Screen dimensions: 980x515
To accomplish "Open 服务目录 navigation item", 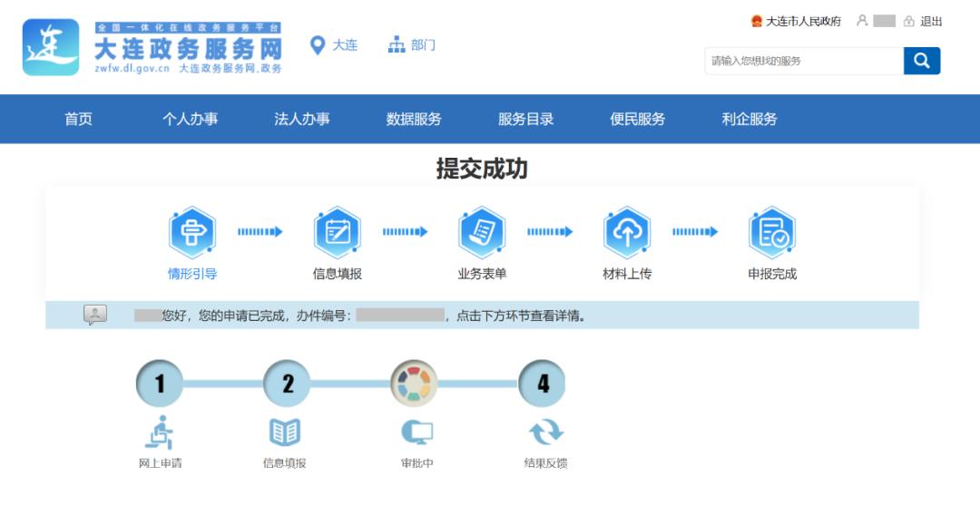I will click(525, 119).
